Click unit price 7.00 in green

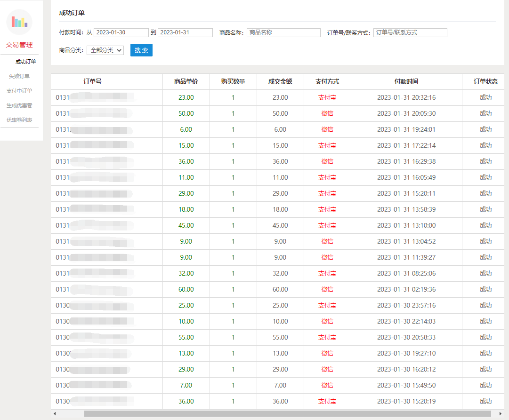(186, 385)
